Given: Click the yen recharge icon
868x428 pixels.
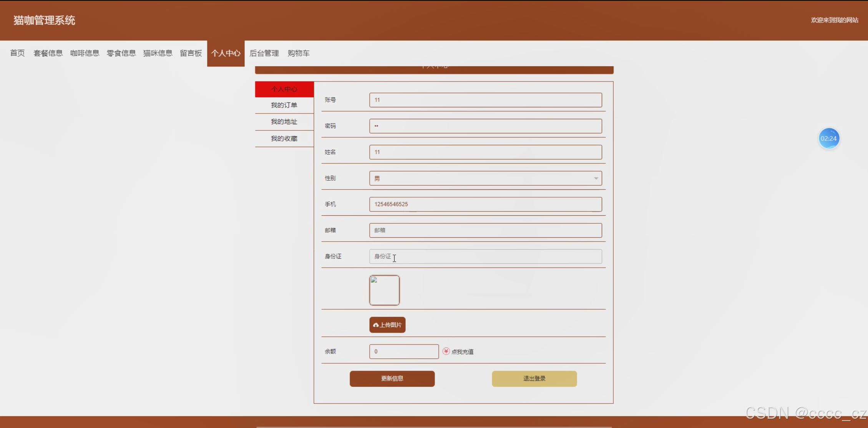Looking at the screenshot, I should tap(446, 351).
